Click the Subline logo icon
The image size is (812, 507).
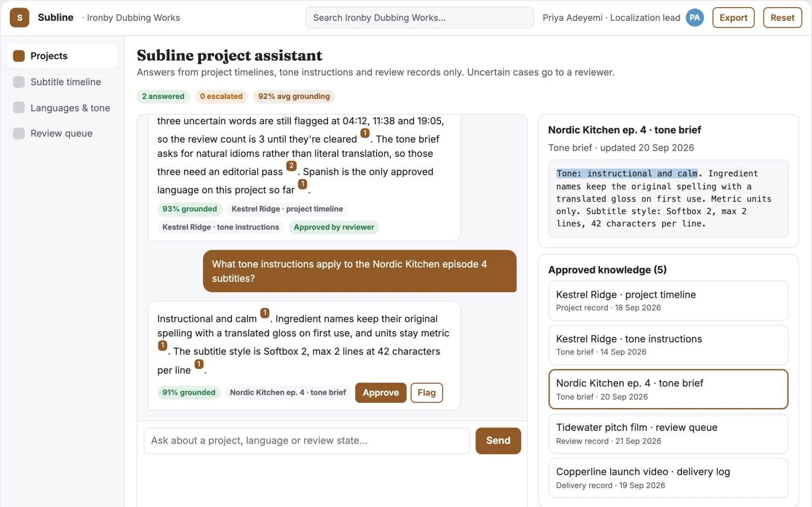point(19,18)
